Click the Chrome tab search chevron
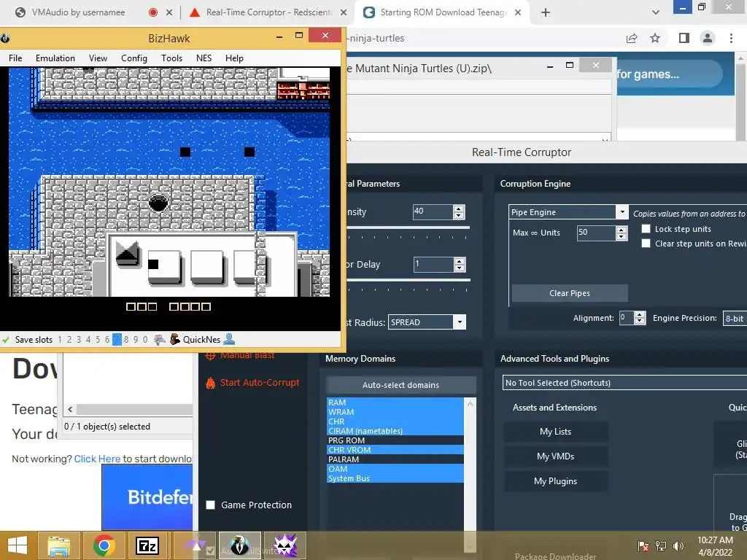 [x=656, y=12]
